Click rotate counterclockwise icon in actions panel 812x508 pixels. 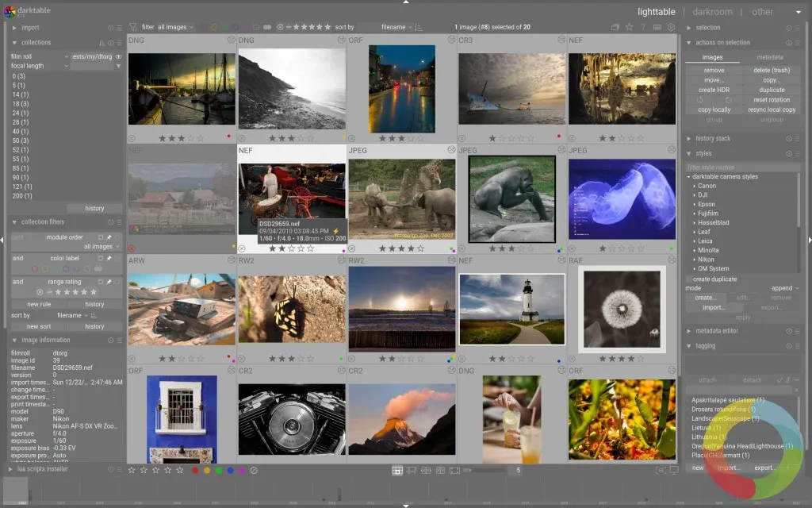[699, 99]
